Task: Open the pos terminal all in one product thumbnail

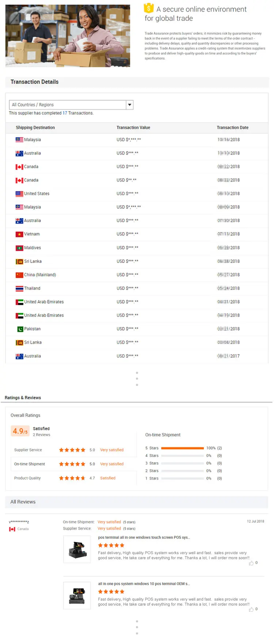Action: pos(77,549)
